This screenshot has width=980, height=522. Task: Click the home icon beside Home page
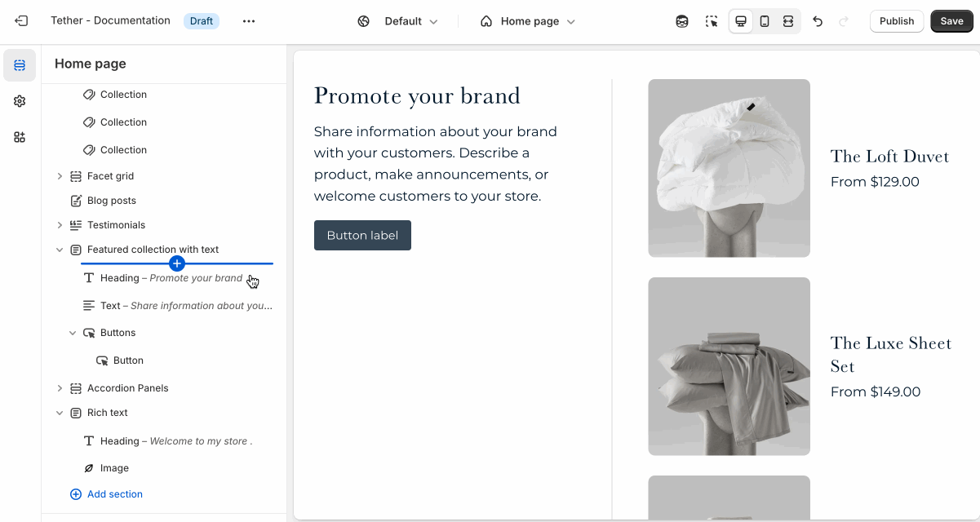486,21
